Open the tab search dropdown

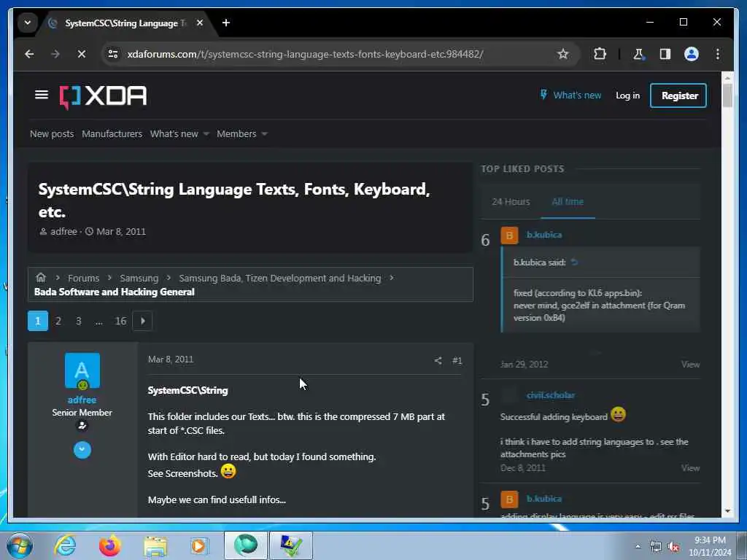point(27,23)
